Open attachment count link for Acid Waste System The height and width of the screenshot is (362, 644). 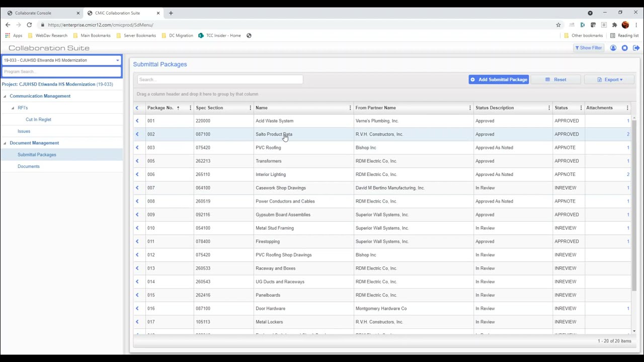pyautogui.click(x=628, y=121)
